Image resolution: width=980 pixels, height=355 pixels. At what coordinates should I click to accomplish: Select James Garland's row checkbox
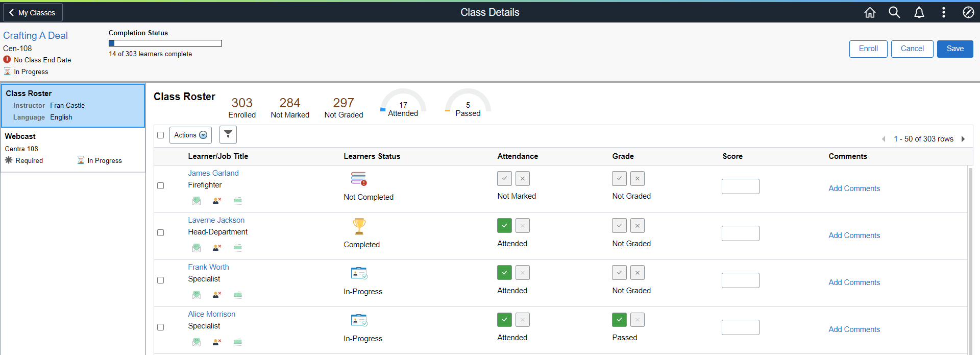(x=161, y=185)
